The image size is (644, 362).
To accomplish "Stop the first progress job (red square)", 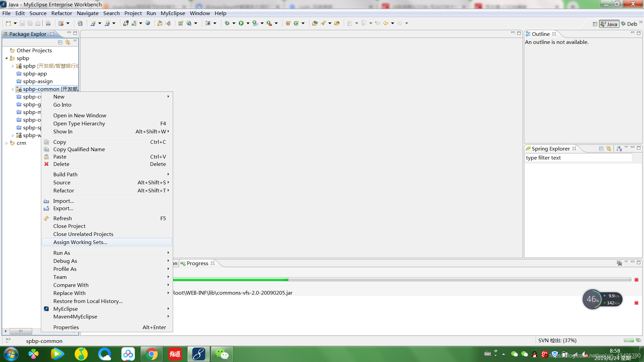I will 636,280.
